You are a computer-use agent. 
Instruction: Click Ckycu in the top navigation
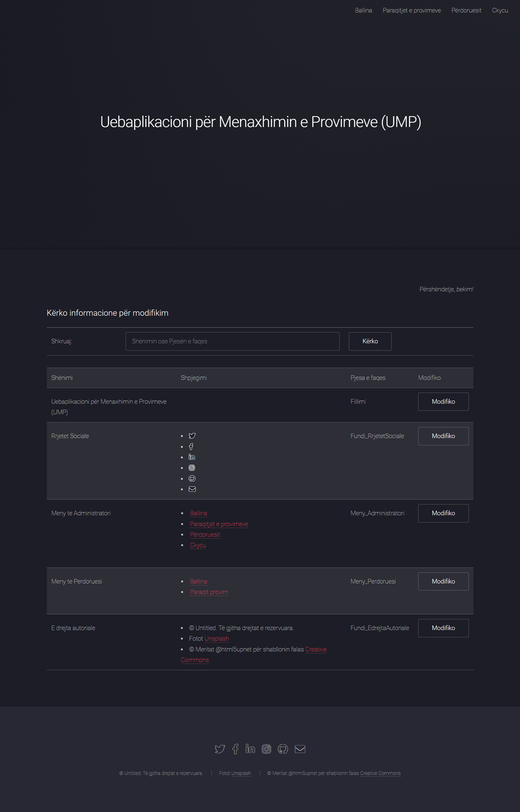point(500,10)
